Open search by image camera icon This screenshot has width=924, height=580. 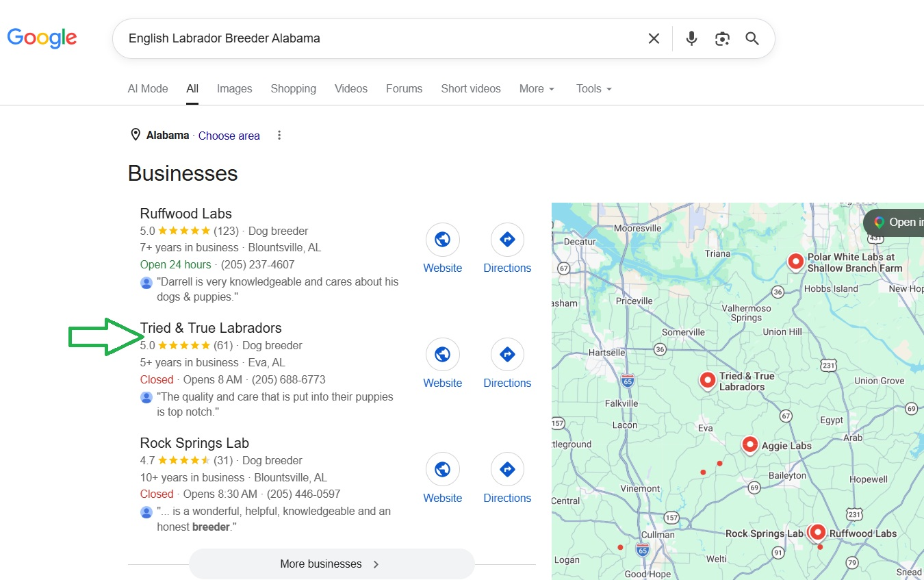722,38
